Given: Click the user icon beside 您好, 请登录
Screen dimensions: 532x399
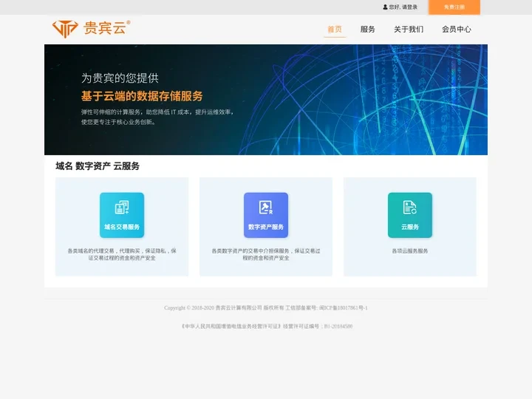Looking at the screenshot, I should 385,7.
